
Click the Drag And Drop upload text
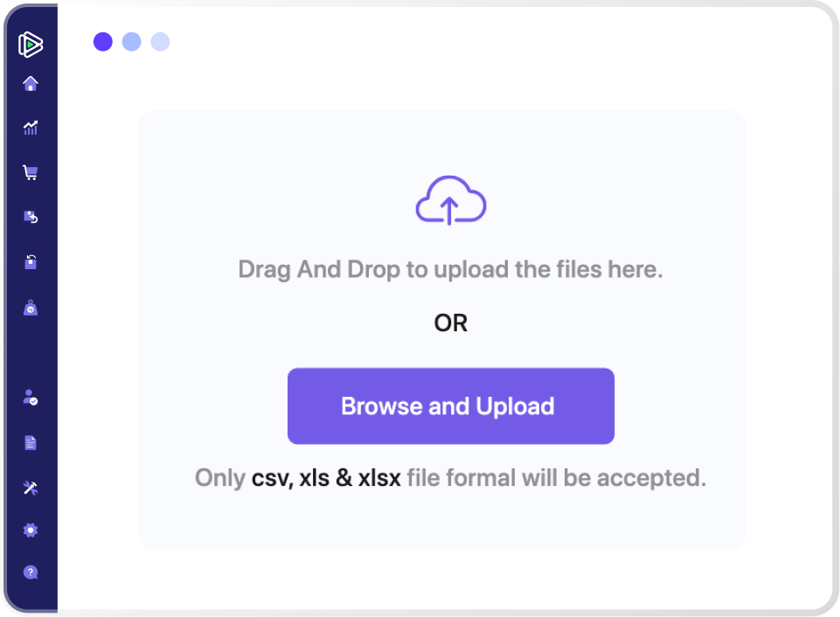pos(450,269)
